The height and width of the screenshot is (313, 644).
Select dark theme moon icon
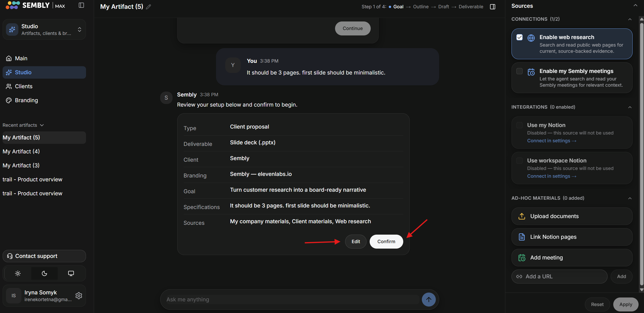(44, 273)
